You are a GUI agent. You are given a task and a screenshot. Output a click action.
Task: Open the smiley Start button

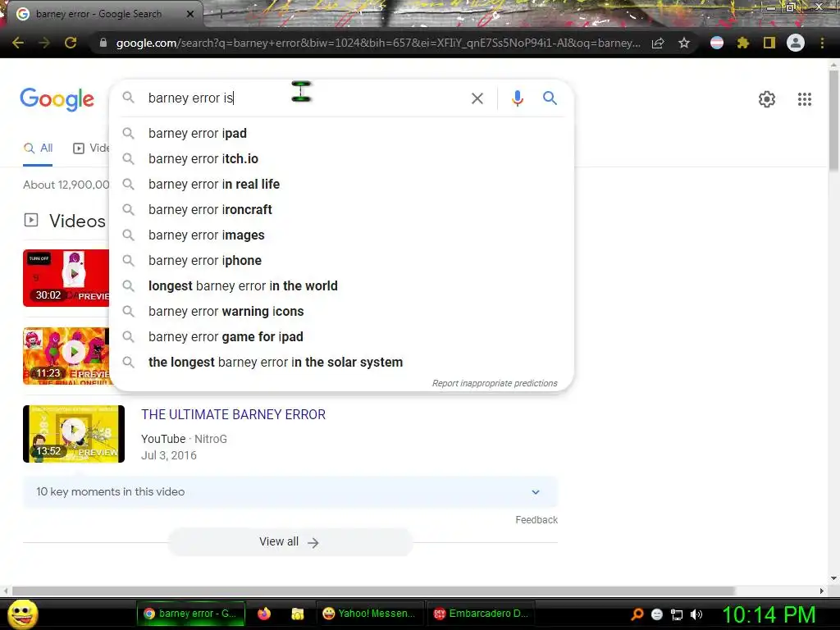(23, 614)
